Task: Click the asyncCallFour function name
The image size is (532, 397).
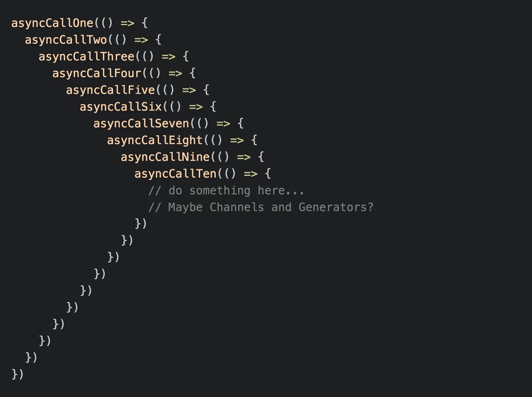Action: coord(97,73)
